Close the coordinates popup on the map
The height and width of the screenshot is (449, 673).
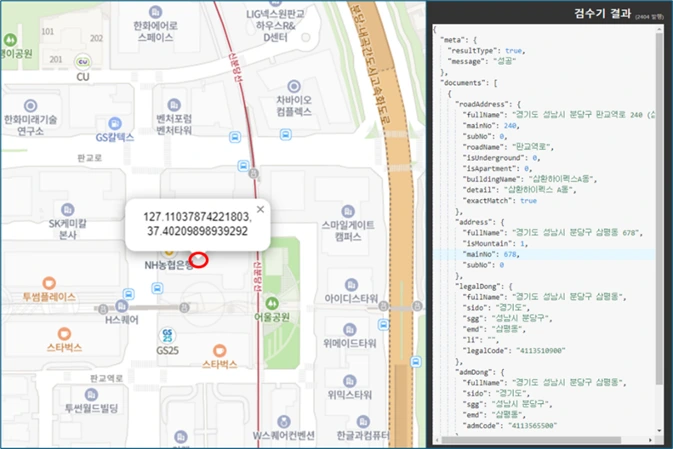click(260, 209)
